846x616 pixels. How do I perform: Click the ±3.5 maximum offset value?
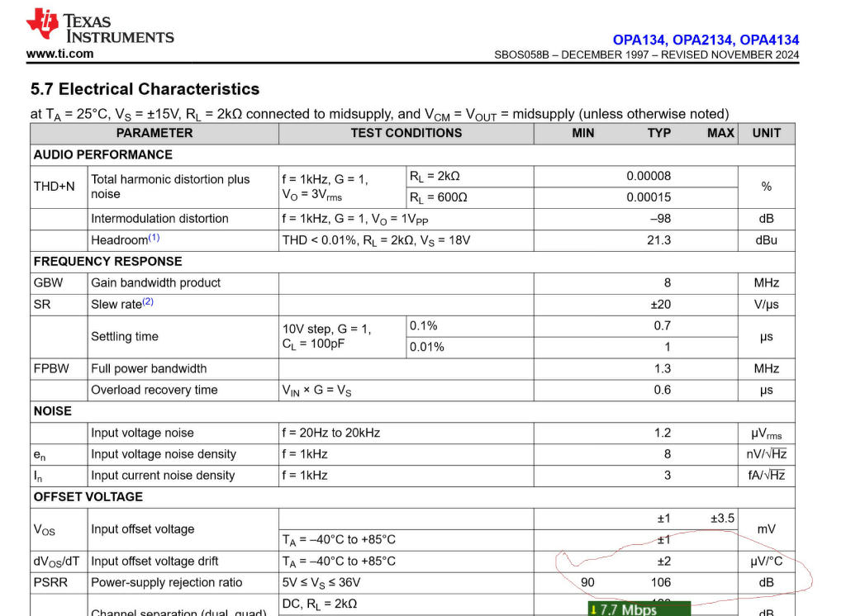coord(722,519)
